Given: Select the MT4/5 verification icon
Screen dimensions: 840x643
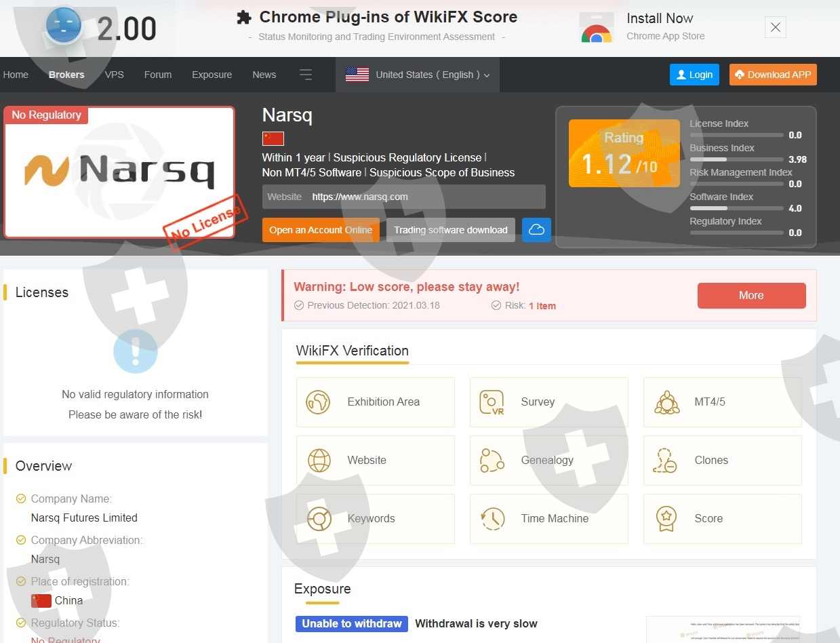Looking at the screenshot, I should point(667,402).
